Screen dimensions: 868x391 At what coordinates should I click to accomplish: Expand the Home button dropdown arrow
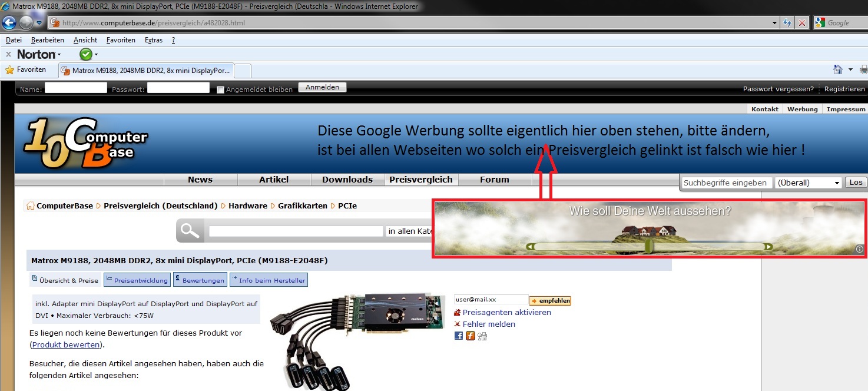pos(850,69)
